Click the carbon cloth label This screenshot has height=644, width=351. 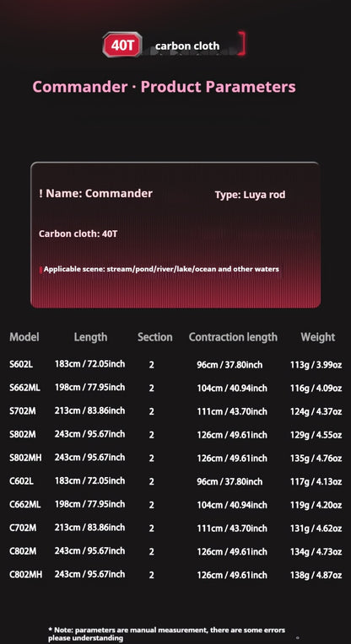click(x=187, y=46)
